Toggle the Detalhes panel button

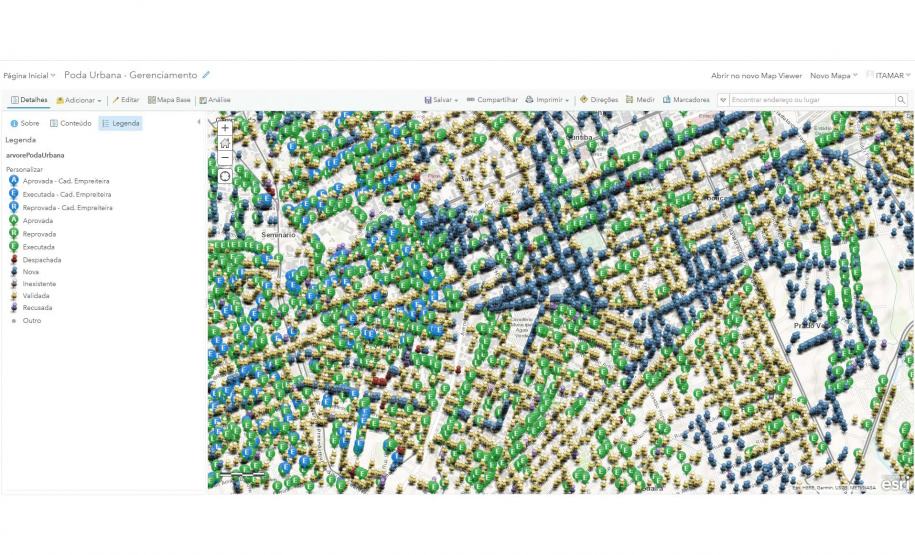click(x=29, y=100)
